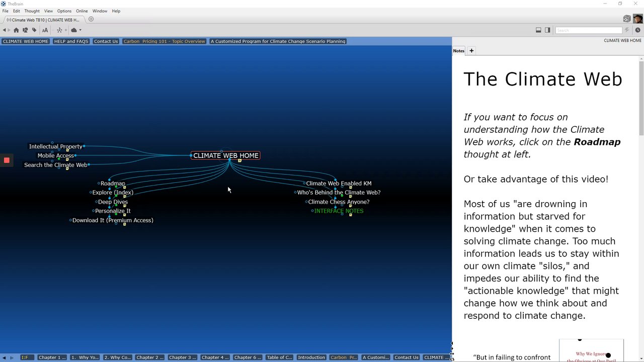Select the Intellectual Property thought
The image size is (644, 362).
click(55, 146)
